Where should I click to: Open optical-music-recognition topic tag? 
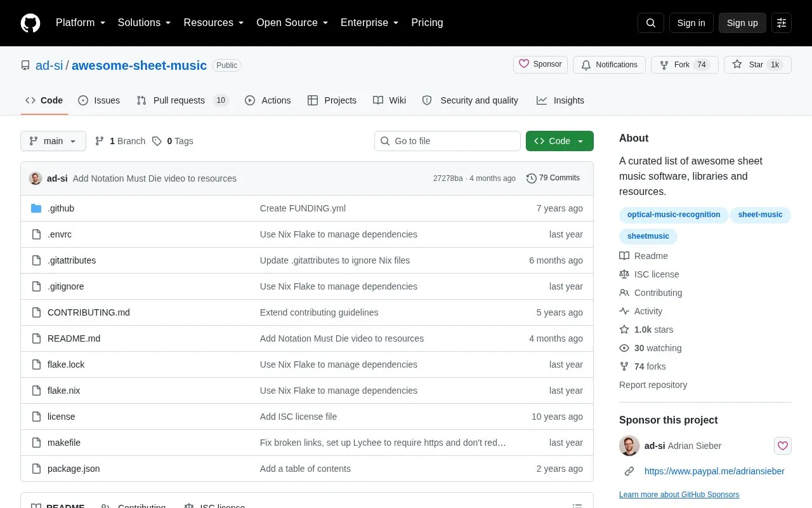(674, 215)
